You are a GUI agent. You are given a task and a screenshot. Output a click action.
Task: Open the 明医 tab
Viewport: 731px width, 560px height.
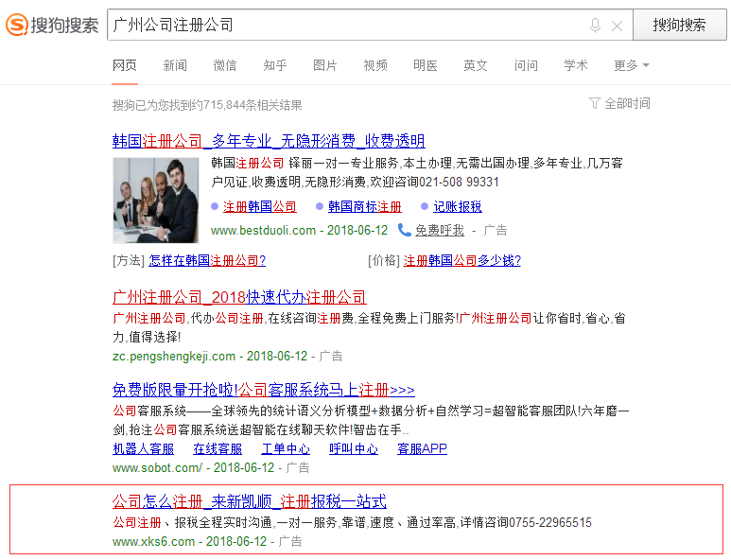click(426, 65)
